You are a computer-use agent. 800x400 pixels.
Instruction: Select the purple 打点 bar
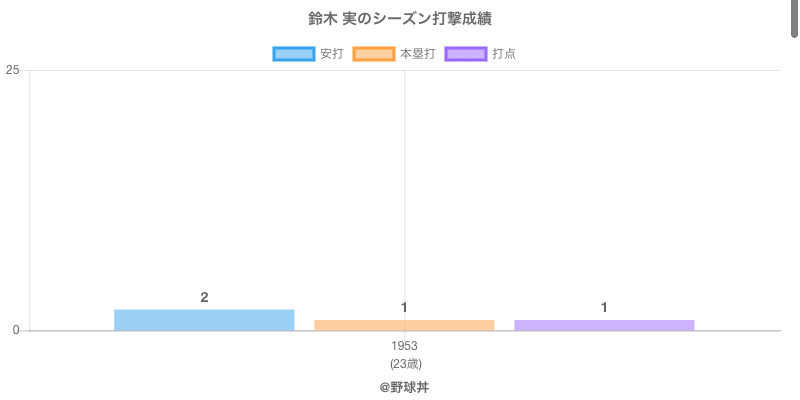tap(604, 325)
